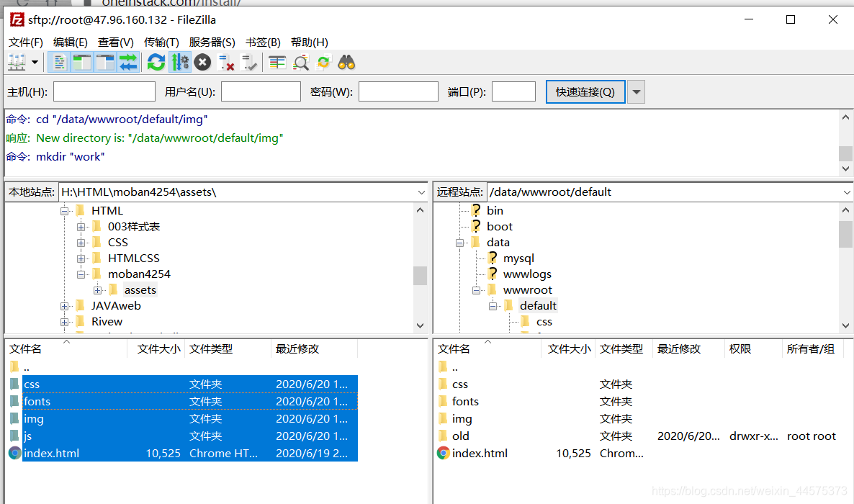Select the remote boot folder in tree

[x=500, y=226]
